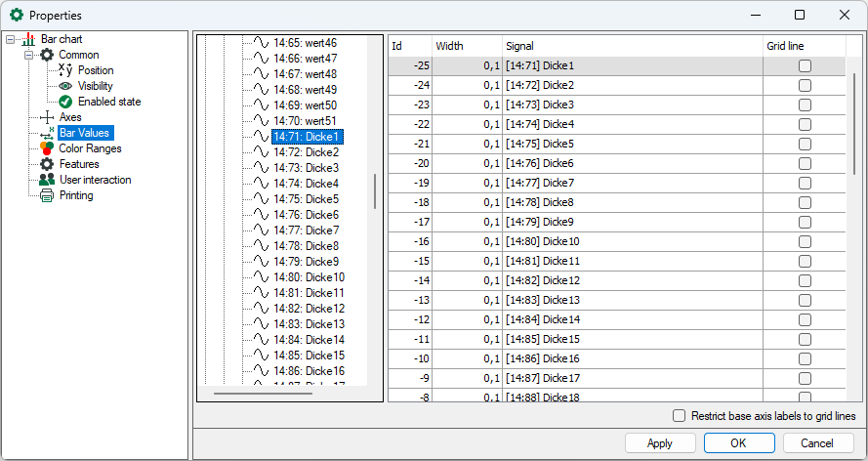Open Printing settings page
The width and height of the screenshot is (868, 461).
click(x=76, y=195)
